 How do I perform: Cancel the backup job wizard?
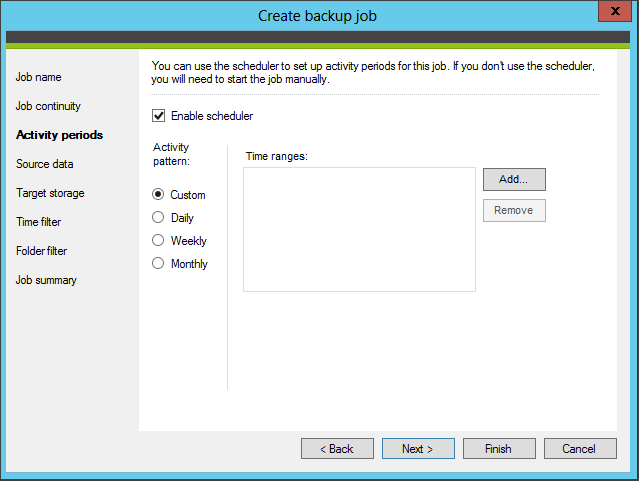[x=580, y=449]
